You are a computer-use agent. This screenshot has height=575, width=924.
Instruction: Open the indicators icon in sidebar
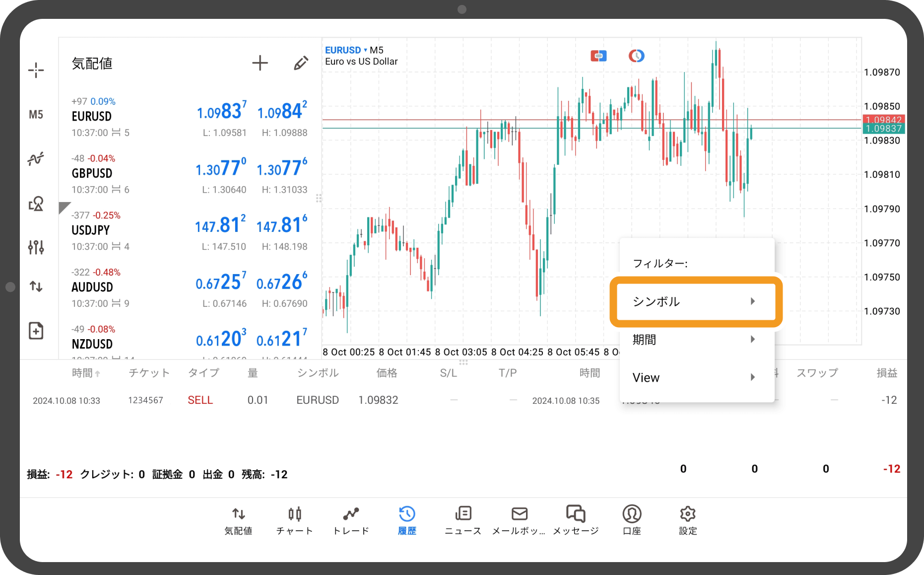click(36, 159)
